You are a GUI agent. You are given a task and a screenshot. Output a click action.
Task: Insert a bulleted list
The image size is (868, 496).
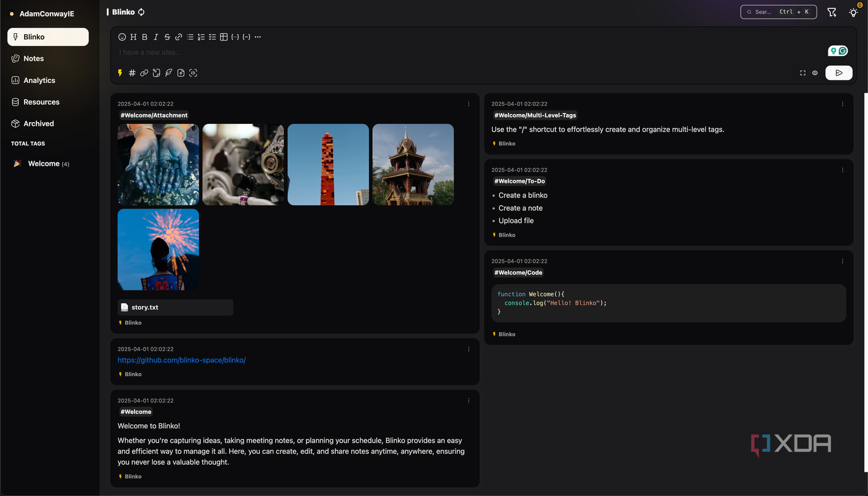[x=190, y=37]
